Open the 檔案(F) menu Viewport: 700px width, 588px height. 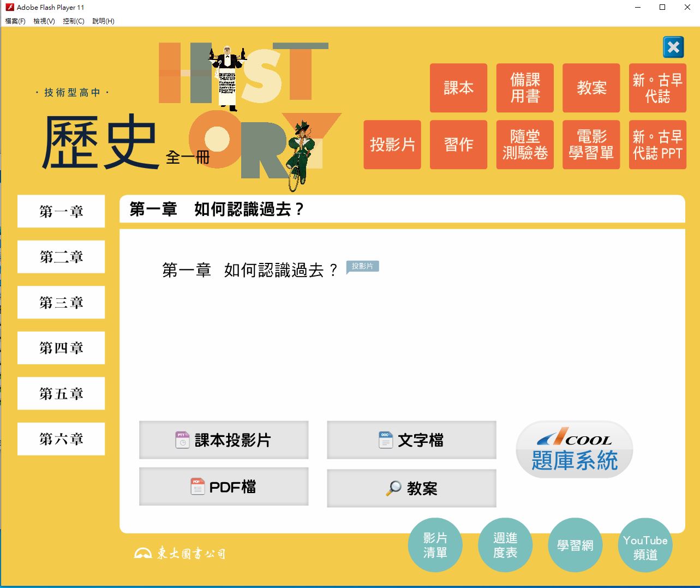[x=15, y=21]
